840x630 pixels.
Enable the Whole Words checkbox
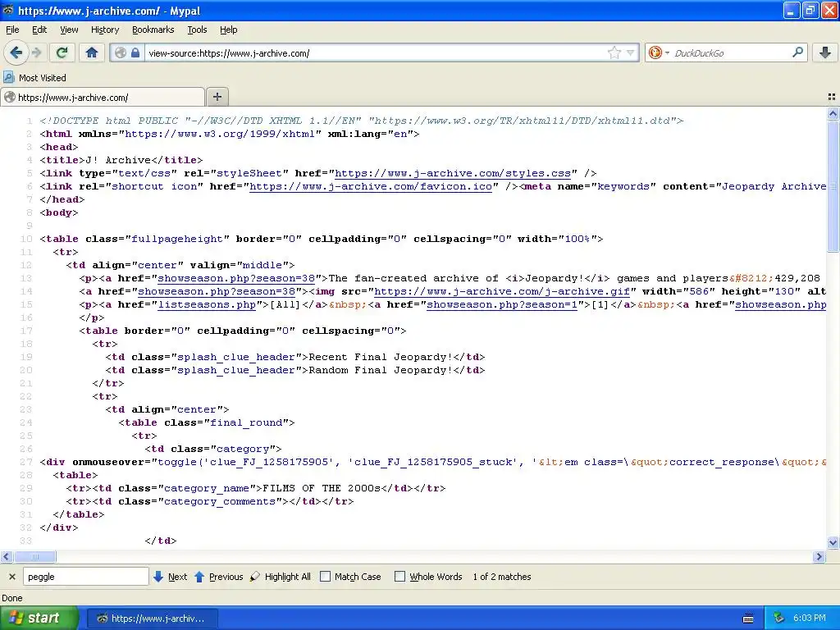(399, 577)
